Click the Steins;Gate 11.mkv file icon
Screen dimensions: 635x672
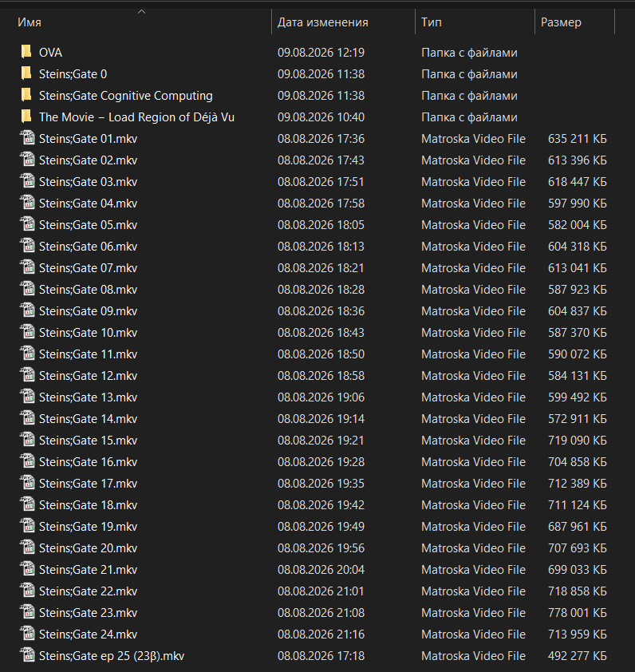click(x=27, y=353)
